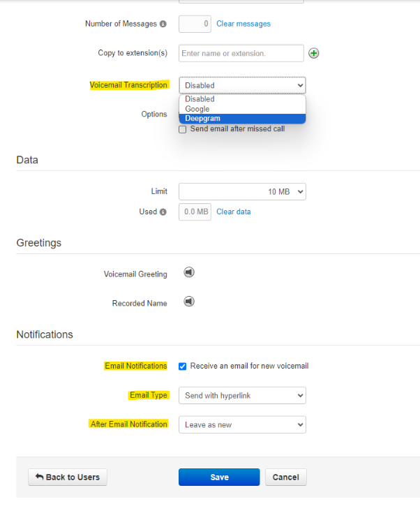Cancel the changes

(x=285, y=477)
